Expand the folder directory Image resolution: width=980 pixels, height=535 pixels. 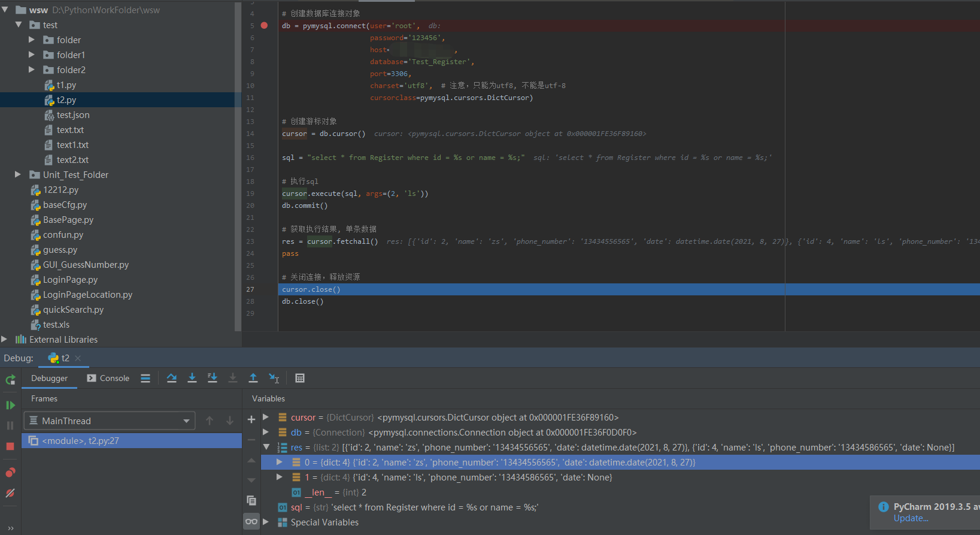pos(32,40)
